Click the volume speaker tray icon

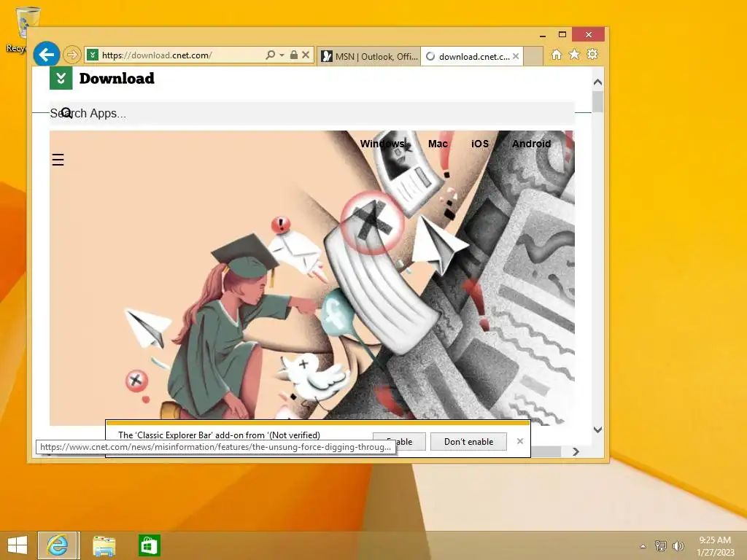(x=678, y=545)
